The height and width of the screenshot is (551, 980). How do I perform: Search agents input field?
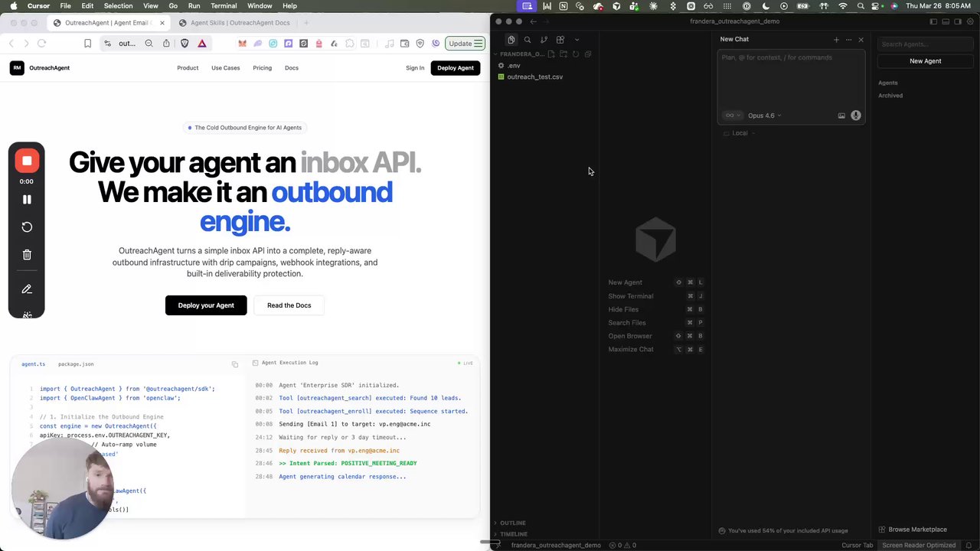[x=925, y=44]
